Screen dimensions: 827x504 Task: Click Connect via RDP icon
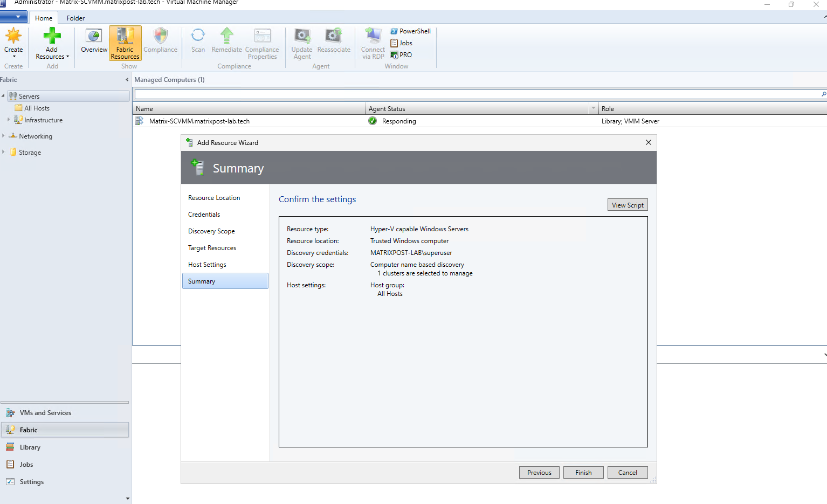(x=373, y=36)
